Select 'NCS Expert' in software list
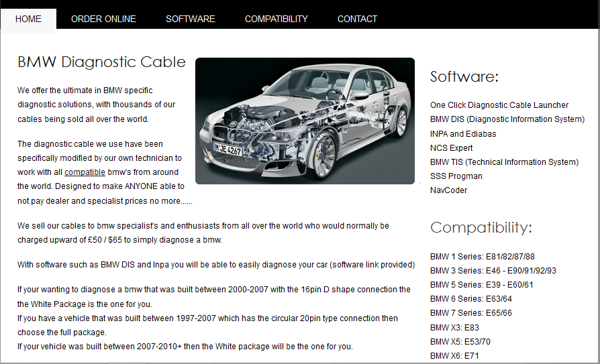This screenshot has height=364, width=600. 451,148
